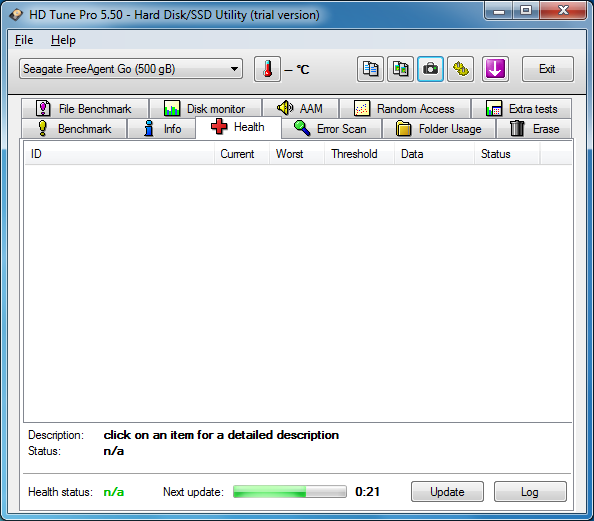Click the camera save screenshot icon
This screenshot has width=594, height=521.
430,69
